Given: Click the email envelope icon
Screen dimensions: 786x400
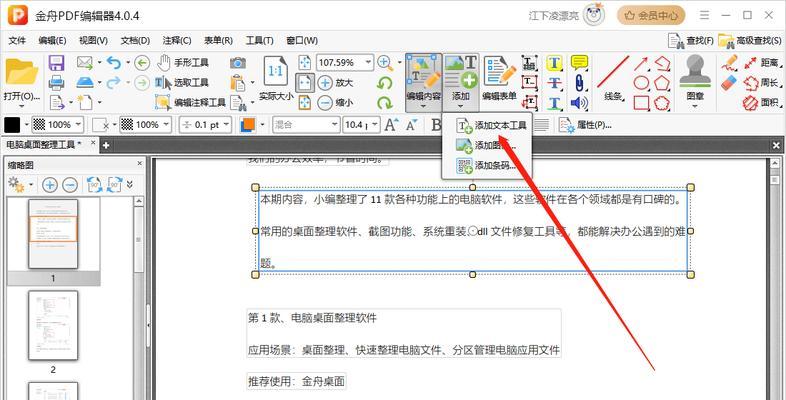Looking at the screenshot, I should 85,63.
